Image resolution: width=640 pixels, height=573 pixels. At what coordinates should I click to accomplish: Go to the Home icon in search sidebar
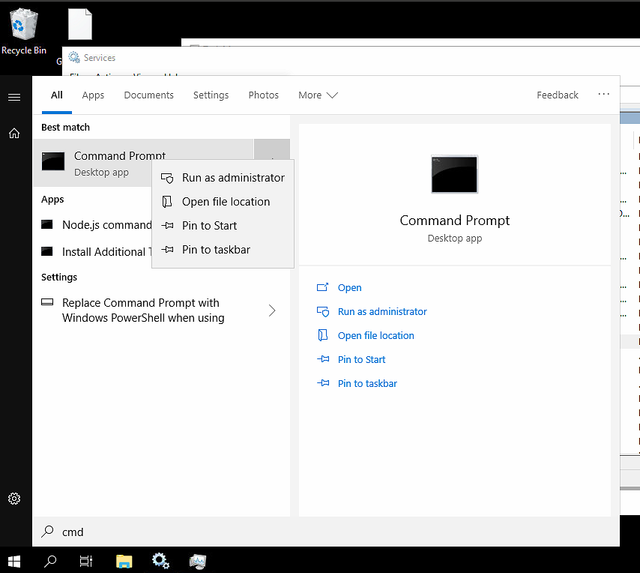[14, 133]
